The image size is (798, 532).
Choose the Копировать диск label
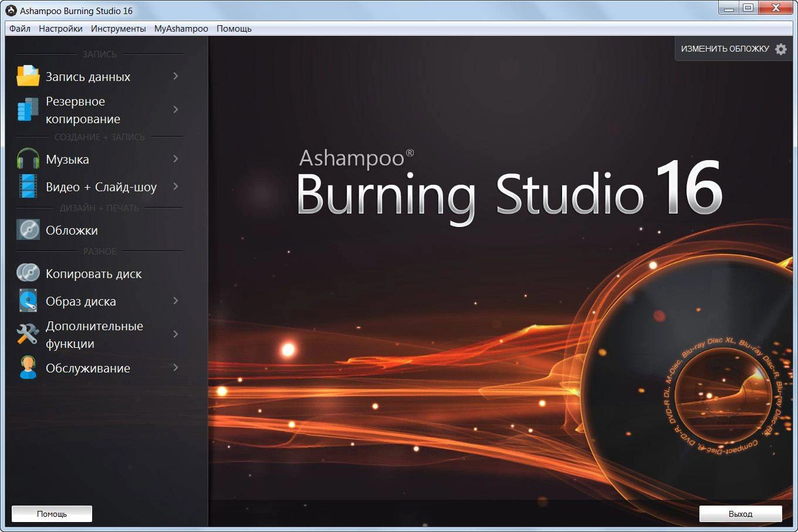pos(94,274)
